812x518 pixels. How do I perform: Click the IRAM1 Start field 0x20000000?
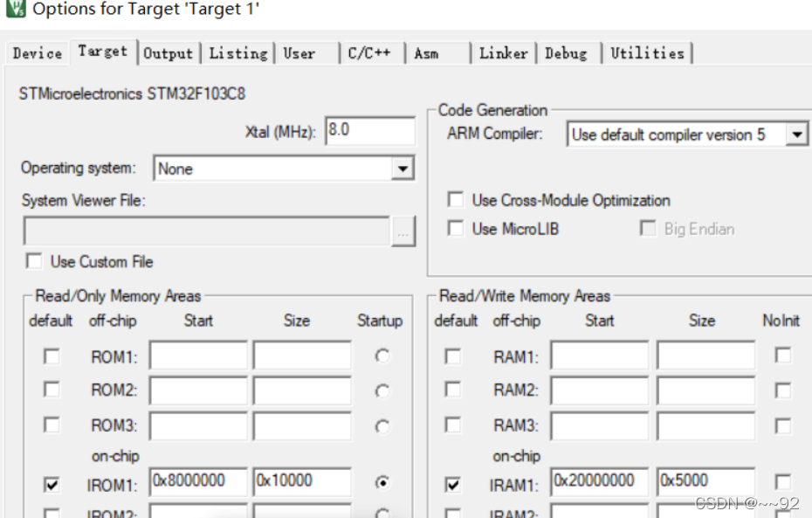[600, 481]
